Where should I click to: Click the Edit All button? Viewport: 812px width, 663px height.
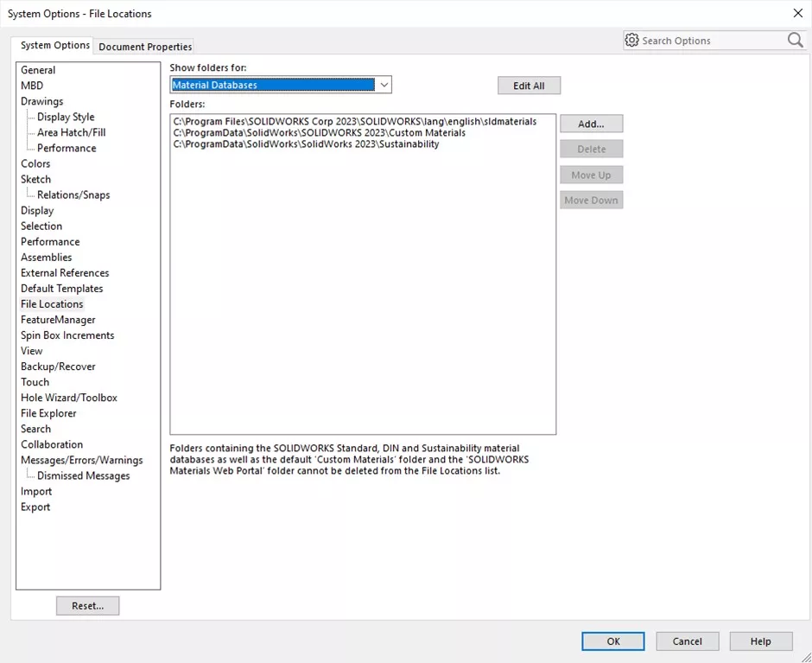528,85
